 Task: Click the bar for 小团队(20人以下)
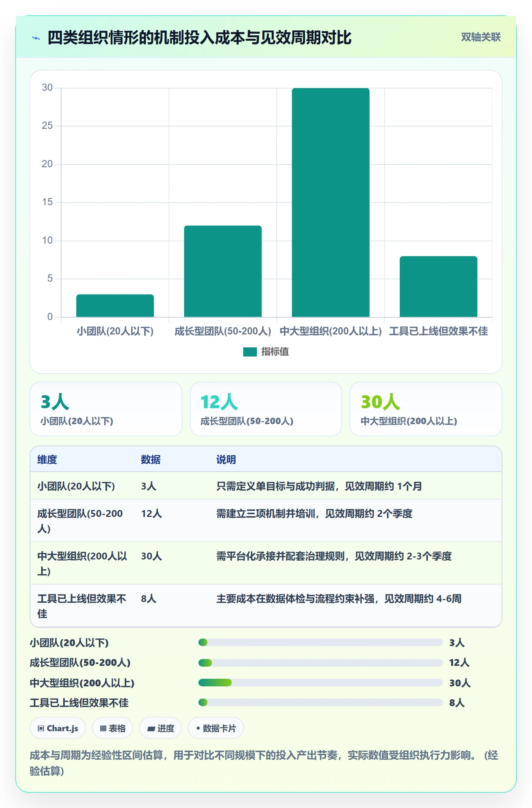pyautogui.click(x=115, y=306)
